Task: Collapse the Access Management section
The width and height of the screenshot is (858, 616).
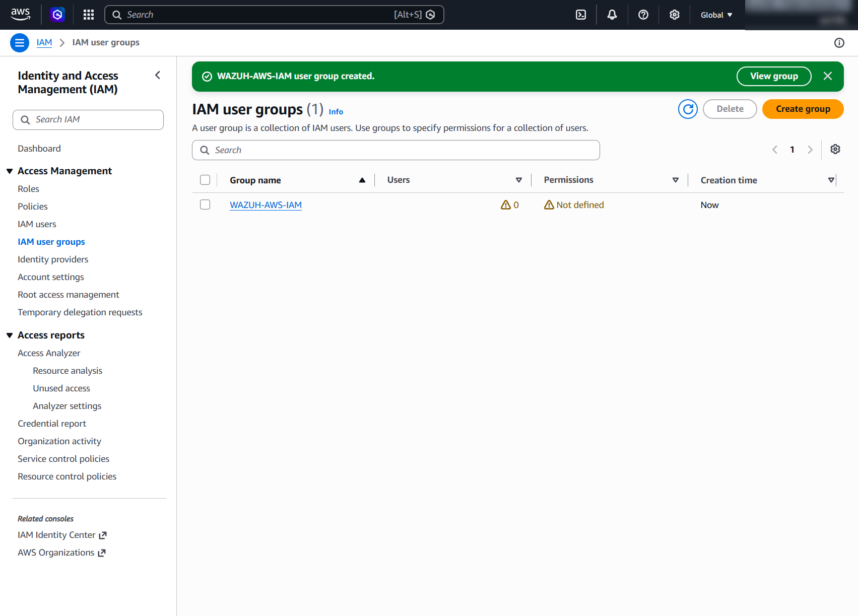Action: 10,171
